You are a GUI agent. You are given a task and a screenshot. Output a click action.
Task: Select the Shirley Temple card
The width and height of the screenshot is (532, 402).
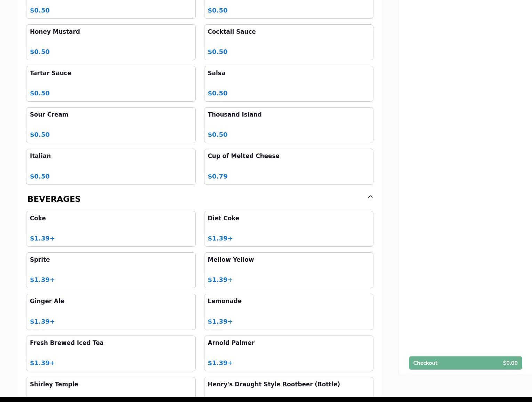tap(111, 387)
